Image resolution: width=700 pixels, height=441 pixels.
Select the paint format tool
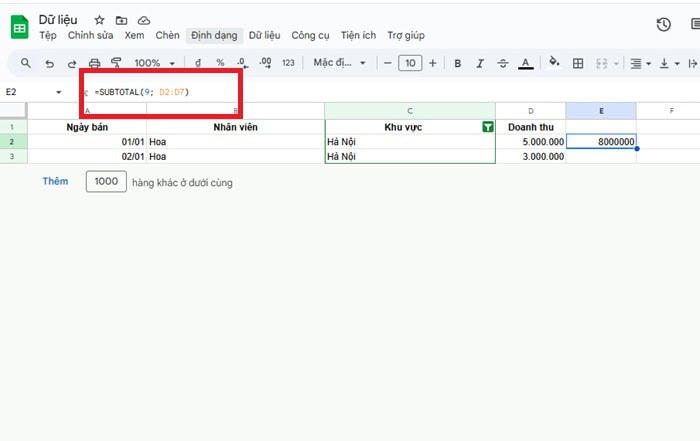click(x=116, y=63)
